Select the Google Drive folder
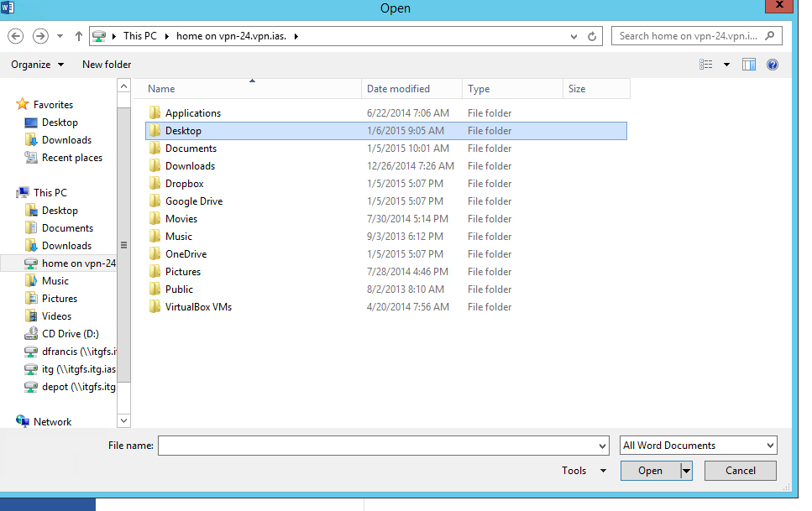Screen dimensions: 812x511 (x=386, y=201)
